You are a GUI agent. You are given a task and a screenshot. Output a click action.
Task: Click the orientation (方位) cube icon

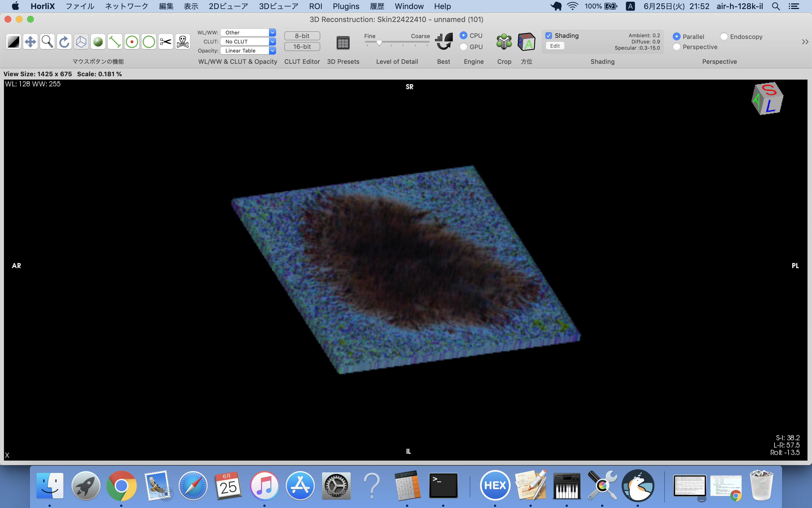526,42
